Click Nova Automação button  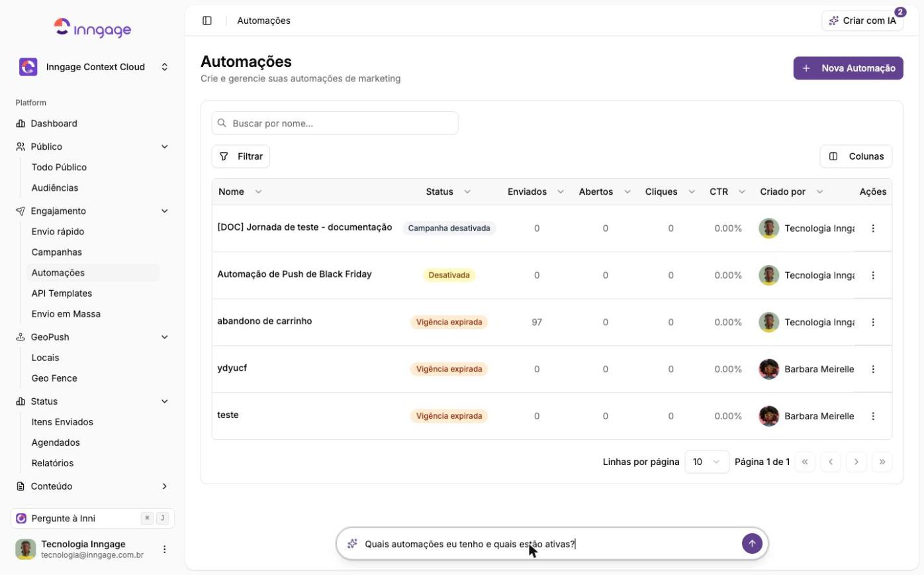pyautogui.click(x=848, y=68)
